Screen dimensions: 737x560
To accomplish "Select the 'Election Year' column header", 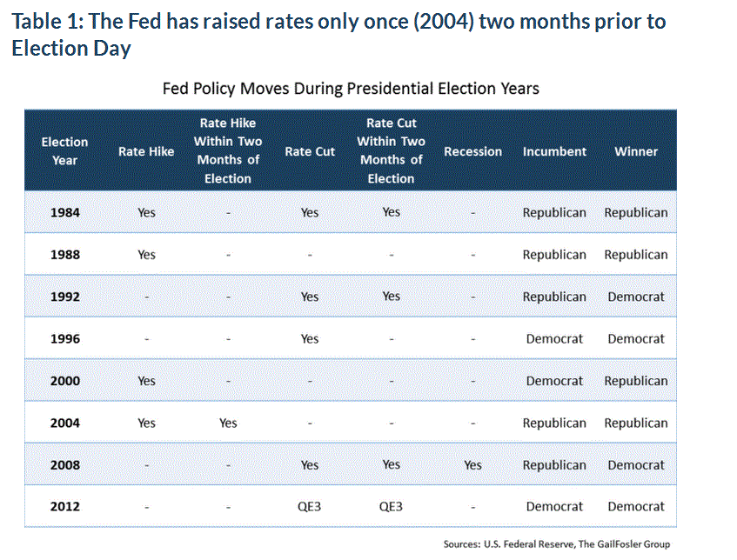I will tap(64, 151).
